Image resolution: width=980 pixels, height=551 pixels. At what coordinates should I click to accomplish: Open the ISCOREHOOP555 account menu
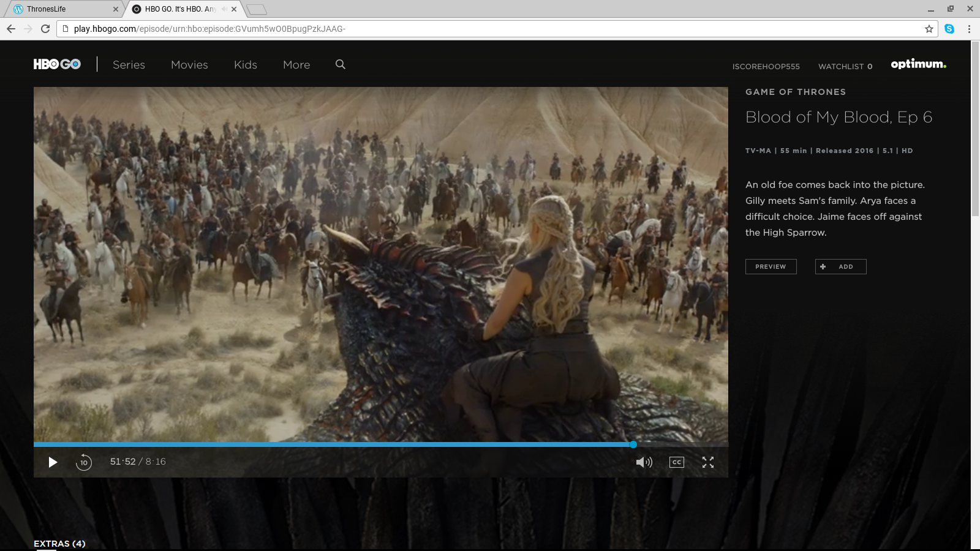(x=766, y=66)
